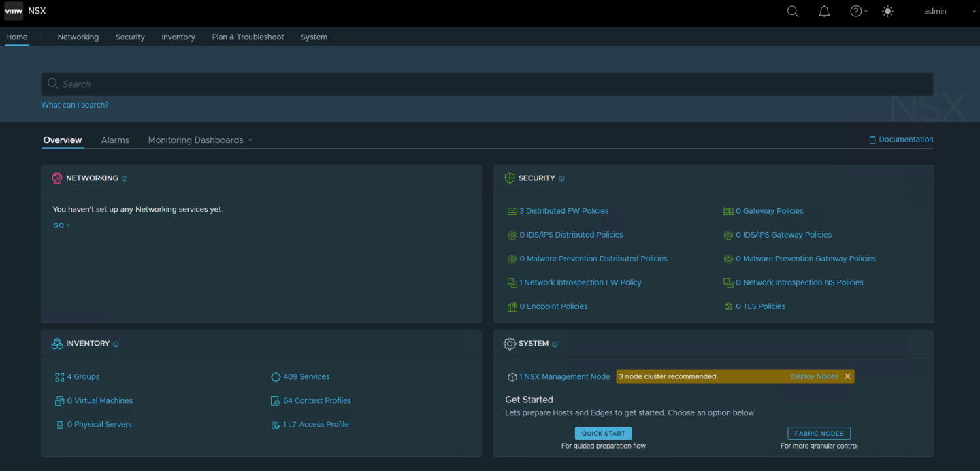Expand the Monitoring Dashboards dropdown
980x471 pixels.
pos(200,140)
